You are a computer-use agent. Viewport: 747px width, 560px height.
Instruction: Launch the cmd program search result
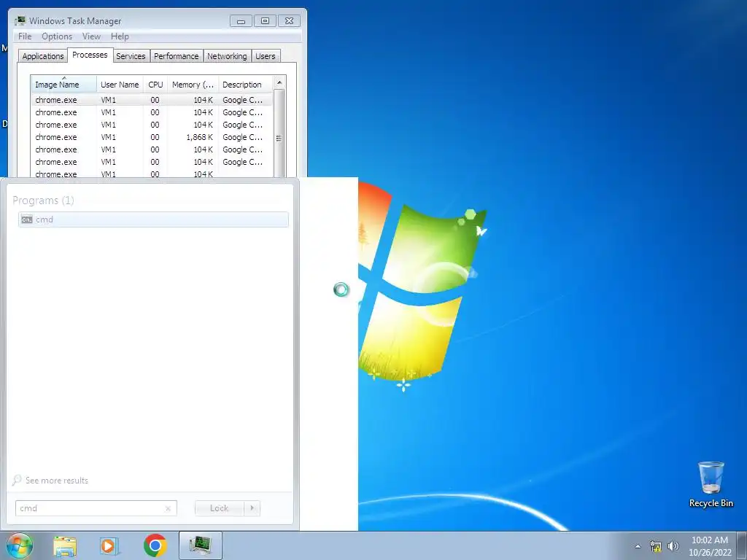point(153,219)
